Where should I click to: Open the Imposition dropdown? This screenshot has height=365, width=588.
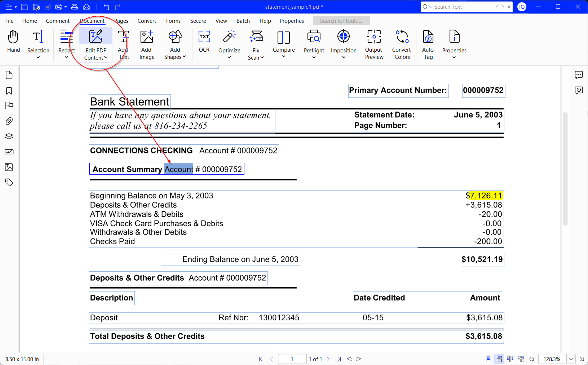click(344, 57)
